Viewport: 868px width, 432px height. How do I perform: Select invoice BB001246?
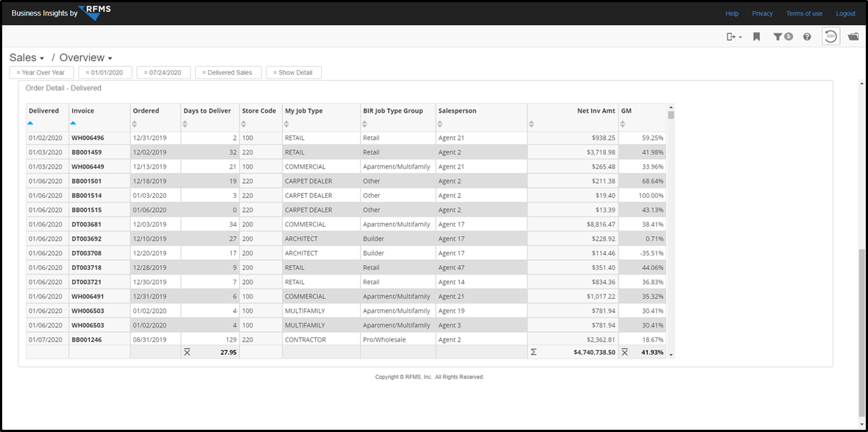pyautogui.click(x=86, y=339)
